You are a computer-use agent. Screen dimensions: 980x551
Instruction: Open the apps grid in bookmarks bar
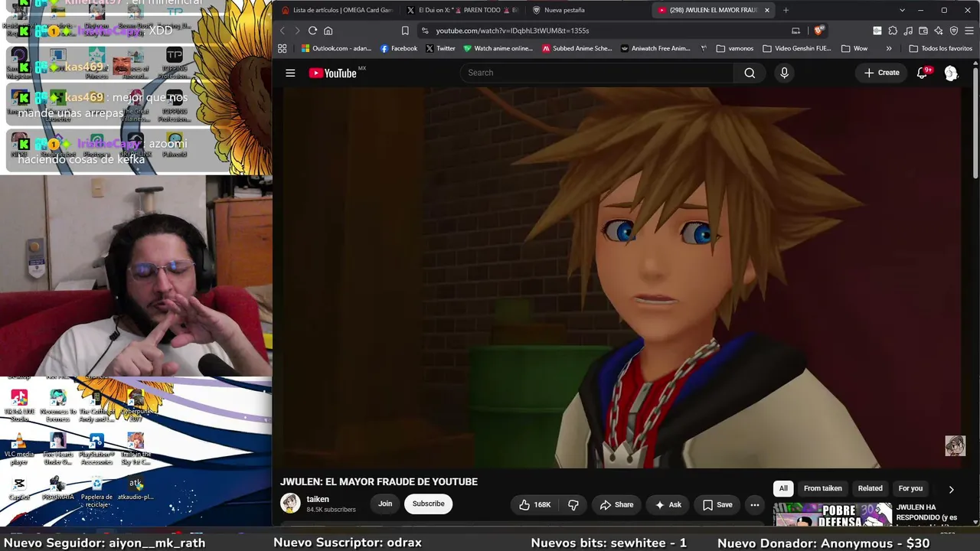[x=283, y=48]
